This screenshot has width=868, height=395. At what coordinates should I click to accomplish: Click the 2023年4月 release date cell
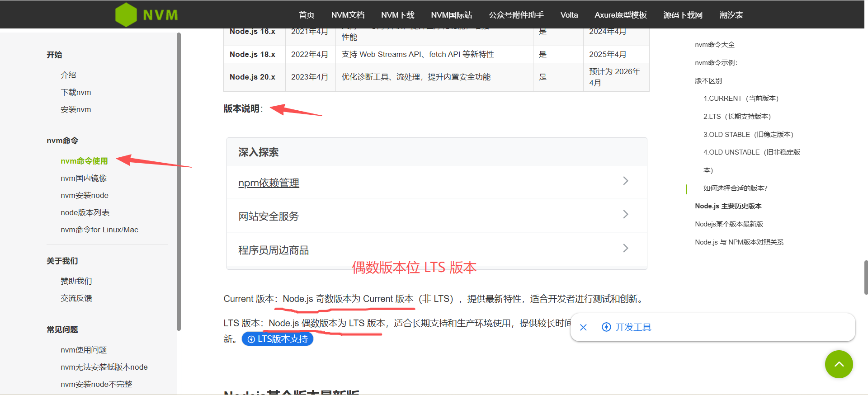(310, 77)
